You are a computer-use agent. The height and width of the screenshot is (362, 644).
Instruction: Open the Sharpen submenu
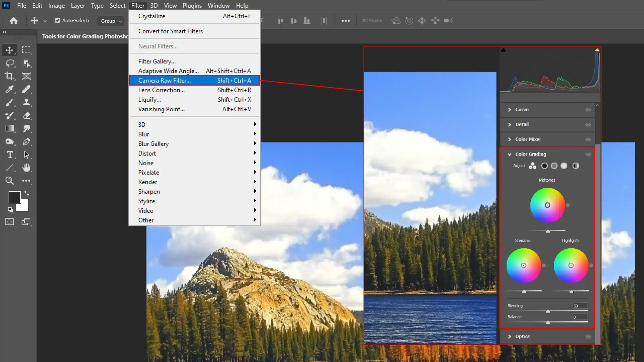[194, 192]
